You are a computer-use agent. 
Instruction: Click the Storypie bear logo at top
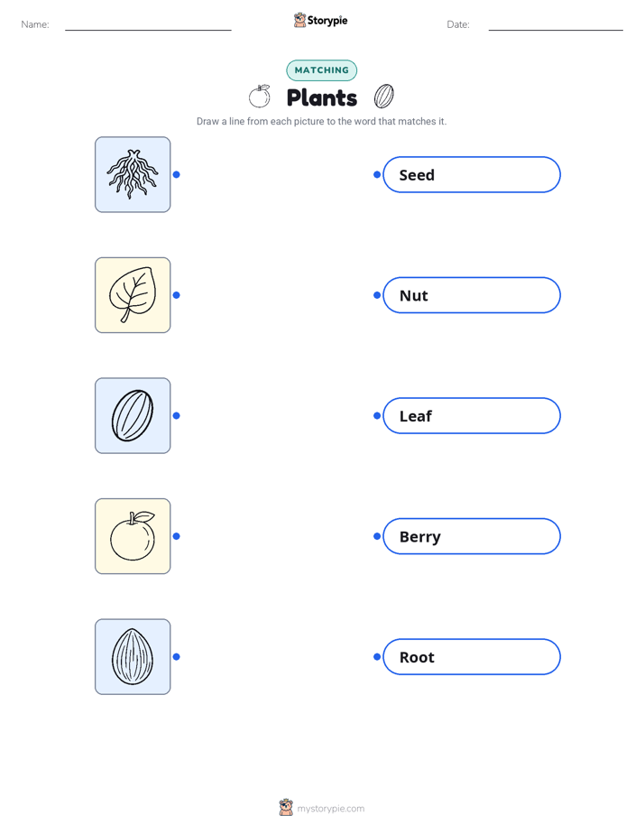[299, 20]
